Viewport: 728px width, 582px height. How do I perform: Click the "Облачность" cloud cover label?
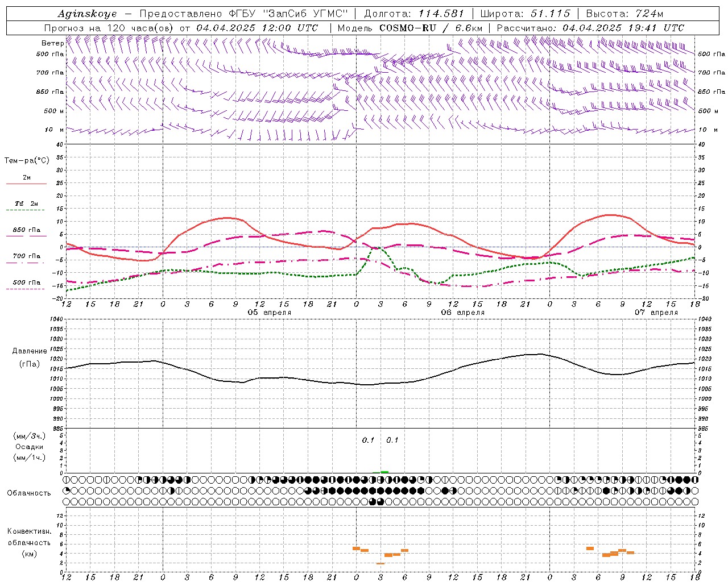(x=29, y=493)
